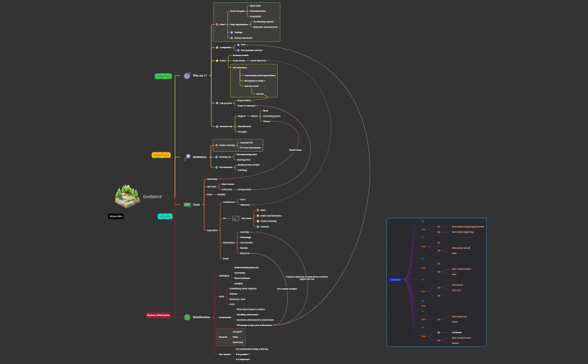Click the target icon beside Who am I?

[x=187, y=76]
